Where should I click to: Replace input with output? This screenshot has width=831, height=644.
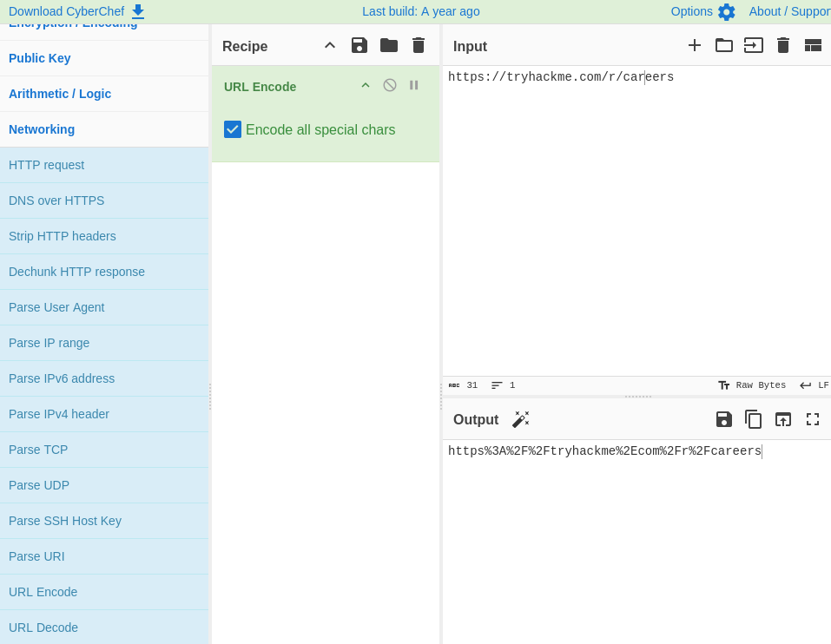783,419
